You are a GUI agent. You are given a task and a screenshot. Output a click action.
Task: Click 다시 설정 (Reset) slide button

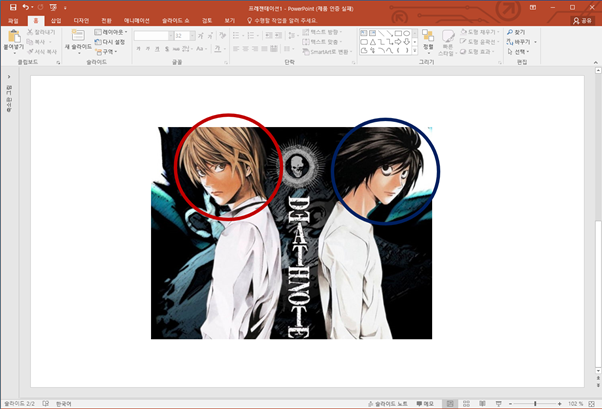tap(110, 42)
